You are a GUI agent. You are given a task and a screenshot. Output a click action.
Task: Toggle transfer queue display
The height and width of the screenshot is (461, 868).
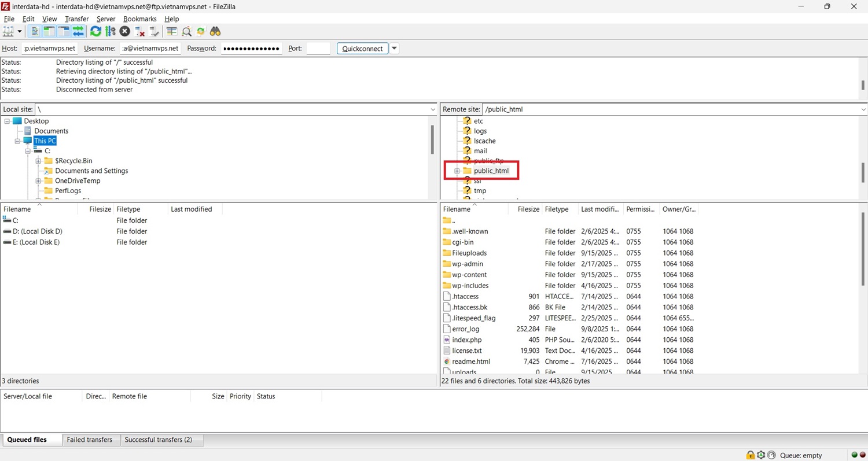78,31
